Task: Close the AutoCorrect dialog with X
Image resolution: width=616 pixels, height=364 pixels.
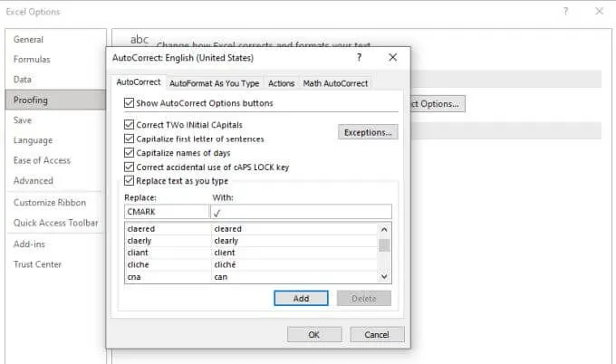Action: tap(392, 57)
